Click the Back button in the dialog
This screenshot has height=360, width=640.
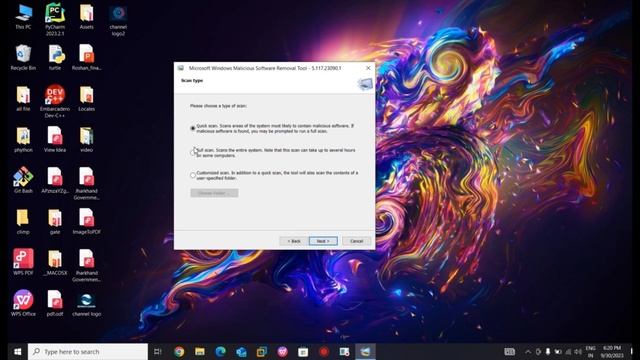tap(293, 241)
